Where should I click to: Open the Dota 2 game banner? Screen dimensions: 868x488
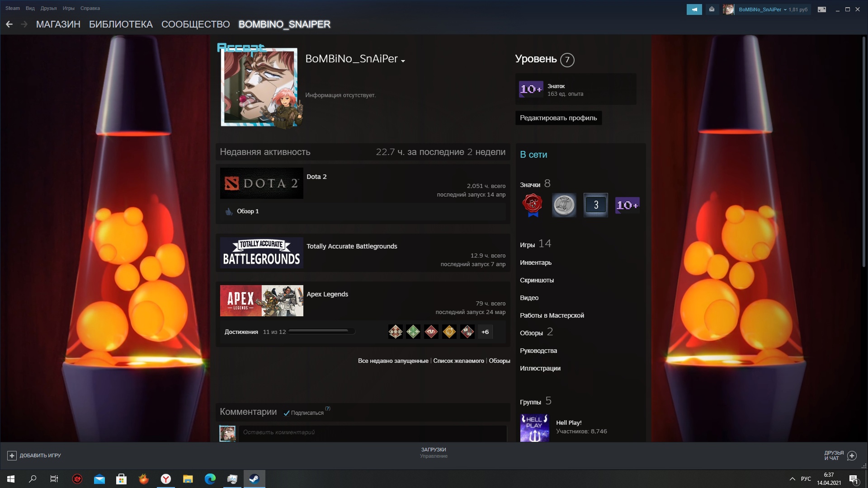(262, 183)
